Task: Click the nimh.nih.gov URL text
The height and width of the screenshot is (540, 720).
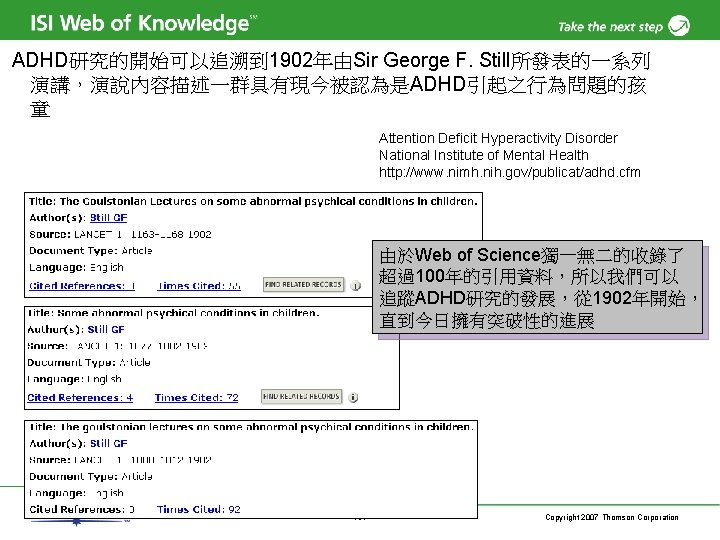Action: point(510,172)
